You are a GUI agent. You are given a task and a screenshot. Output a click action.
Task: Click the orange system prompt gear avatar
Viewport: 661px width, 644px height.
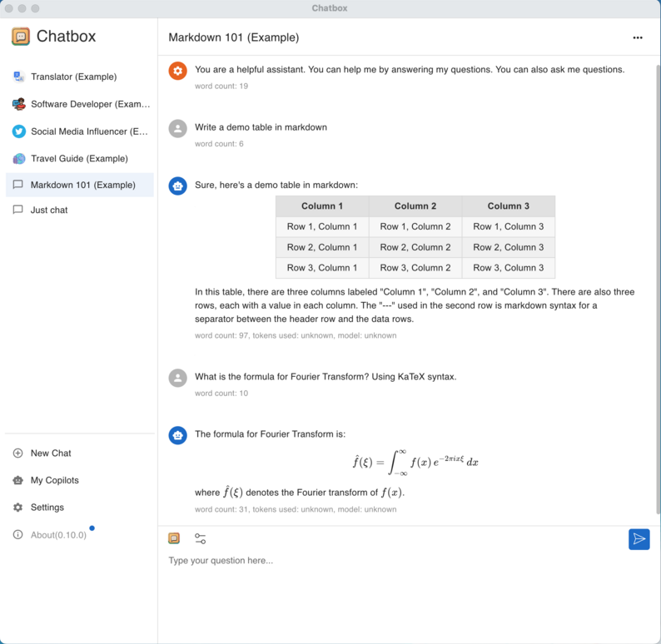[178, 71]
